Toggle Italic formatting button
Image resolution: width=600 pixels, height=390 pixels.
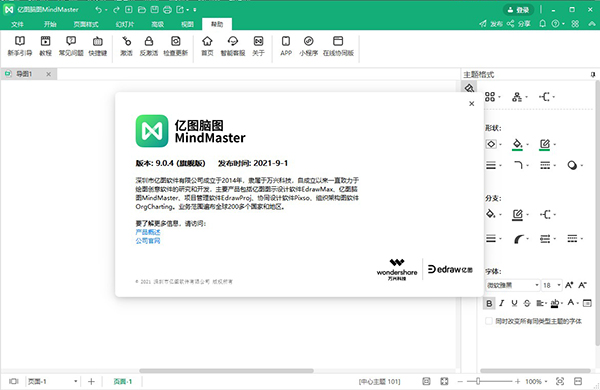(x=502, y=303)
